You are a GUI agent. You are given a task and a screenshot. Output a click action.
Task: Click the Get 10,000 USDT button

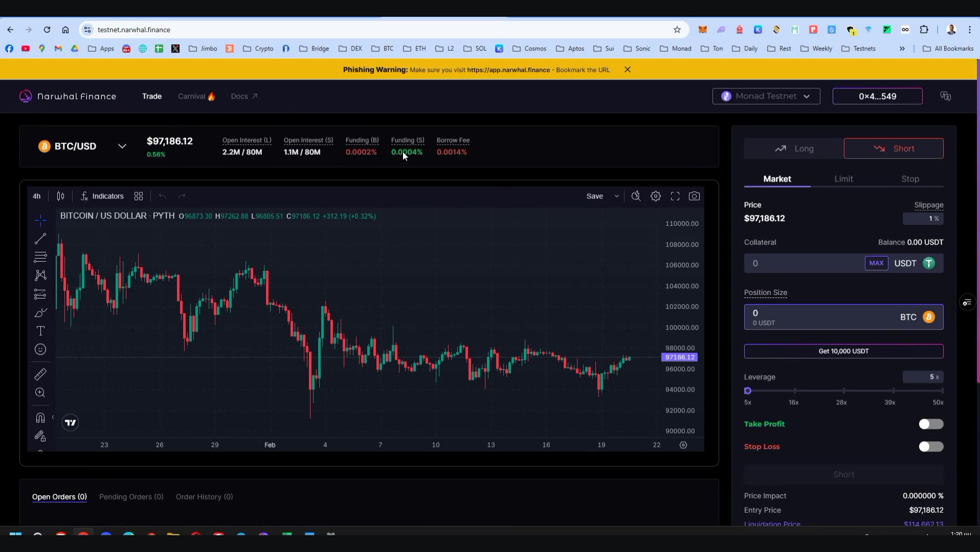tap(843, 351)
